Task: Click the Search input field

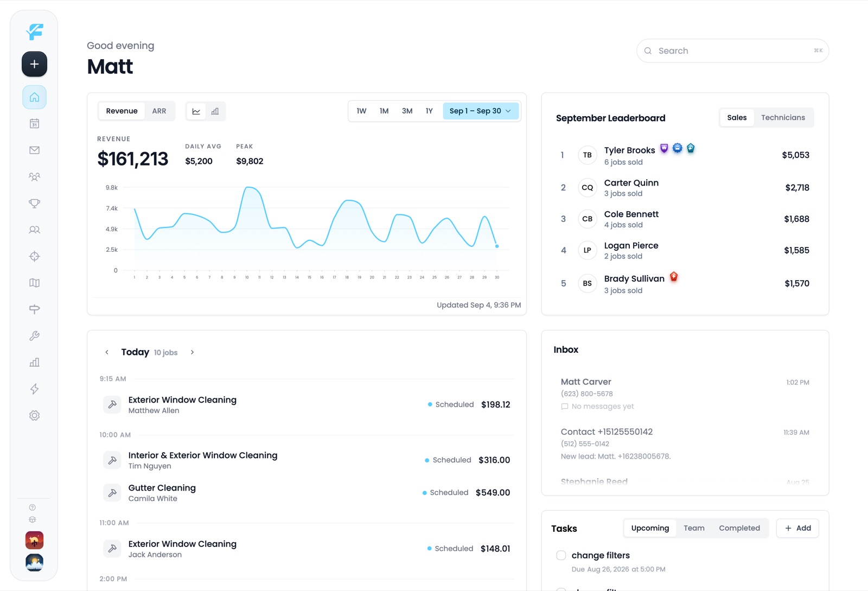Action: tap(732, 50)
